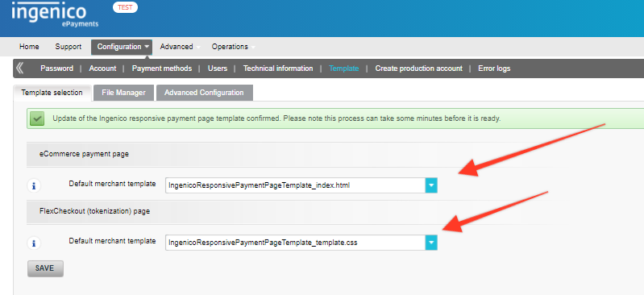Click info icon beside eCommerce default merchant template
This screenshot has height=295, width=644.
[x=34, y=185]
